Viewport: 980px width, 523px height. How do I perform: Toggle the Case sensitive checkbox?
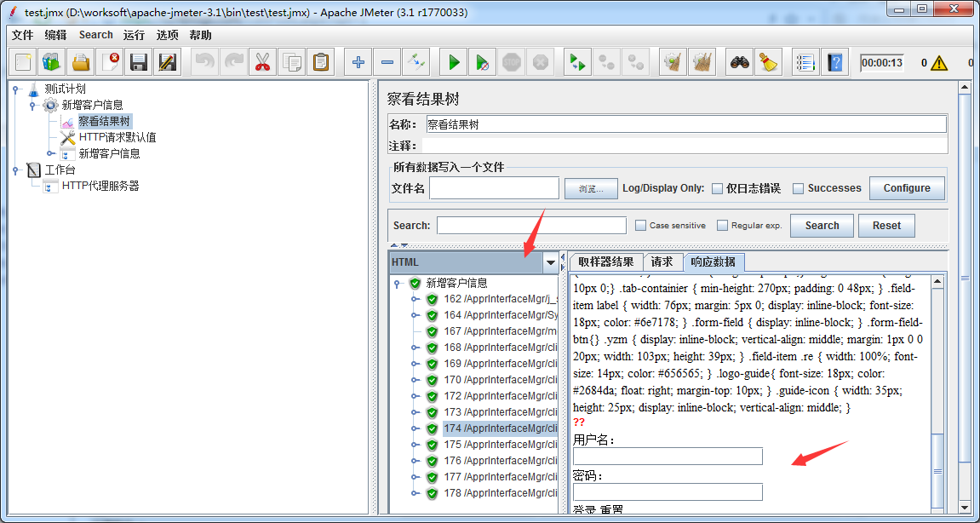(641, 226)
